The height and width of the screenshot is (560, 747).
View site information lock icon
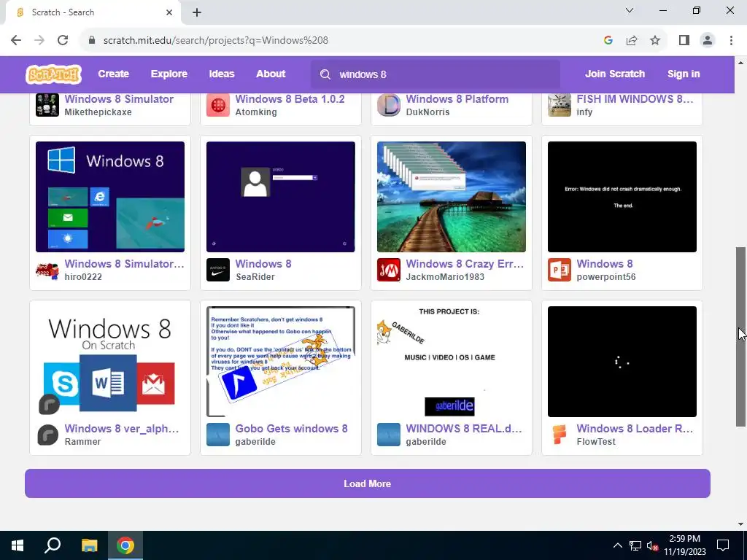tap(92, 41)
